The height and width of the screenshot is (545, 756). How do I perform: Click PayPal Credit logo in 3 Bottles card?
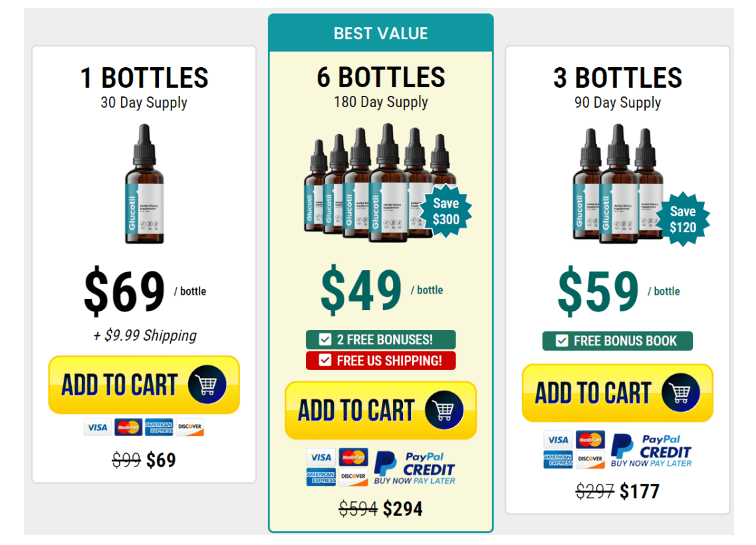[652, 450]
